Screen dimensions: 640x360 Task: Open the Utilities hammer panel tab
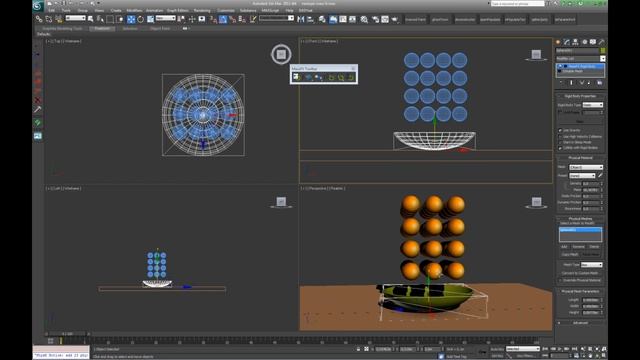click(602, 42)
